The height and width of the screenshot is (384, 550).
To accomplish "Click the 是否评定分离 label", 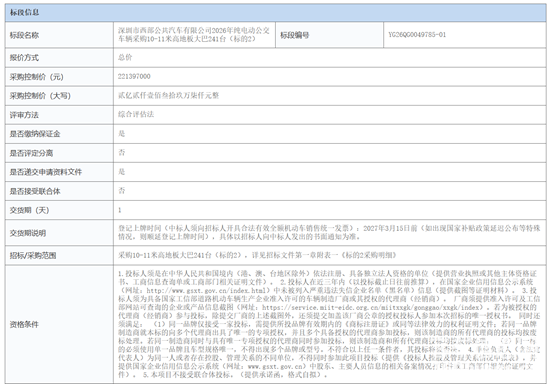I will 31,153.
